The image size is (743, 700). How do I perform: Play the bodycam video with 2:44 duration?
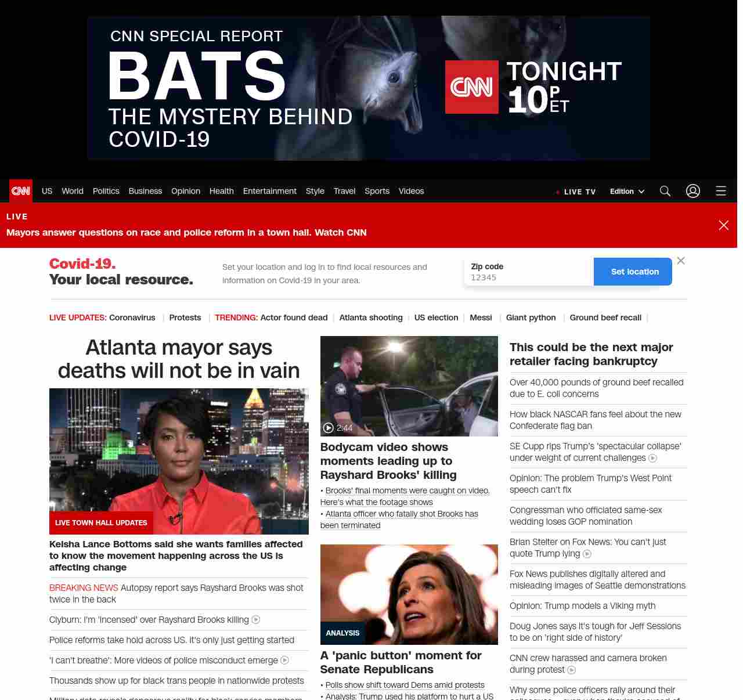click(x=409, y=386)
